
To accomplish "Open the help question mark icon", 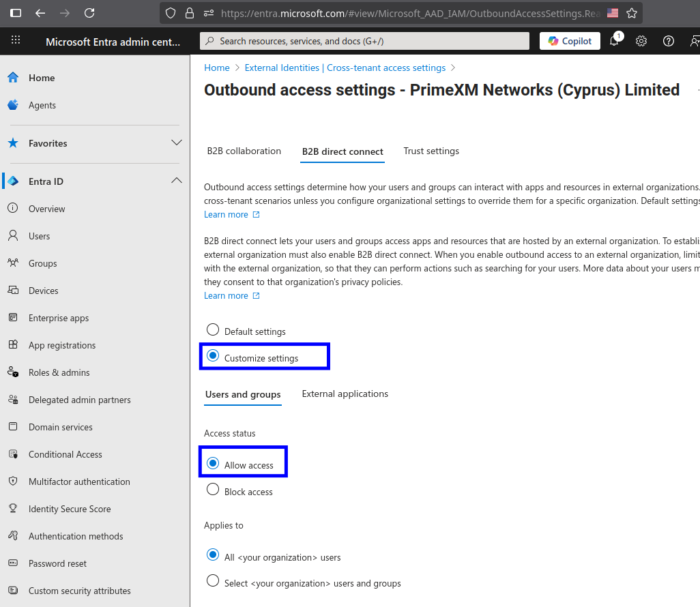I will (669, 41).
